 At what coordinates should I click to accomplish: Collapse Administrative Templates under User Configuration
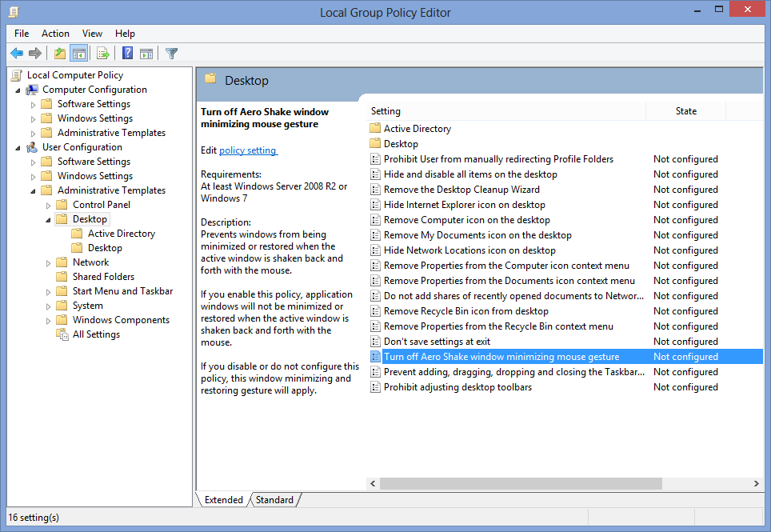point(33,191)
